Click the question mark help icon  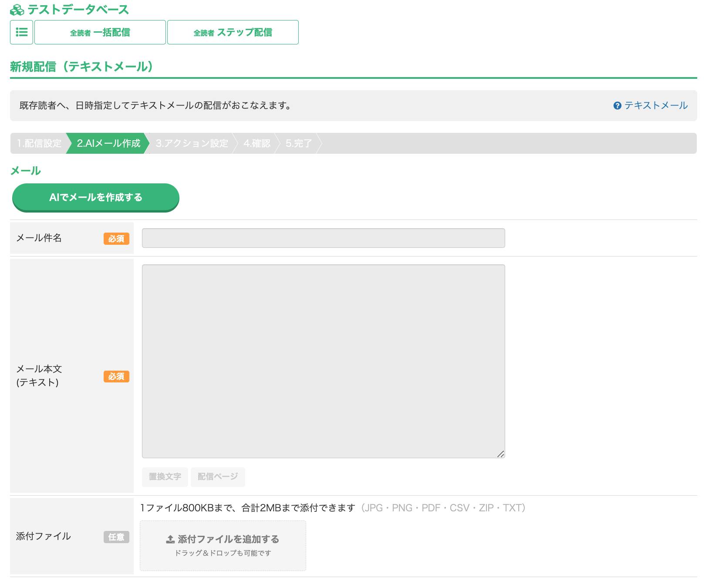617,106
